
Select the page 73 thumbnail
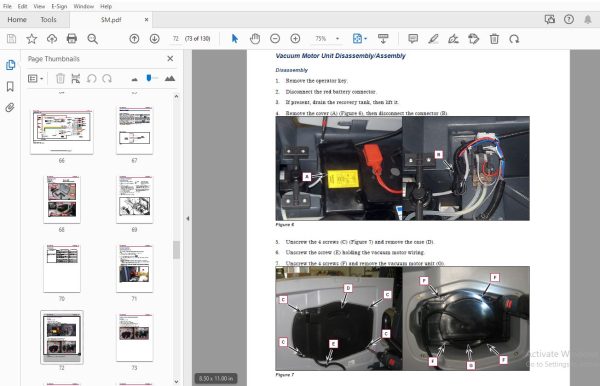134,337
